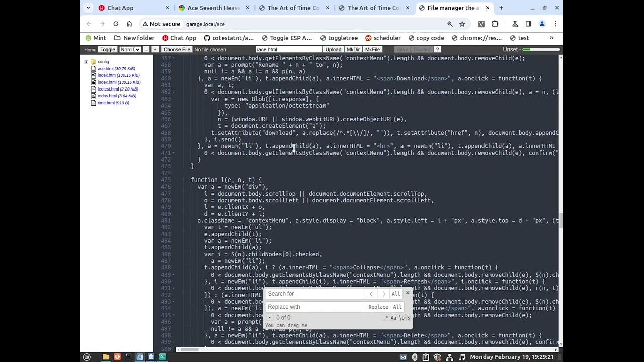Bookmark this page with star icon
This screenshot has width=644, height=362.
pos(462,24)
